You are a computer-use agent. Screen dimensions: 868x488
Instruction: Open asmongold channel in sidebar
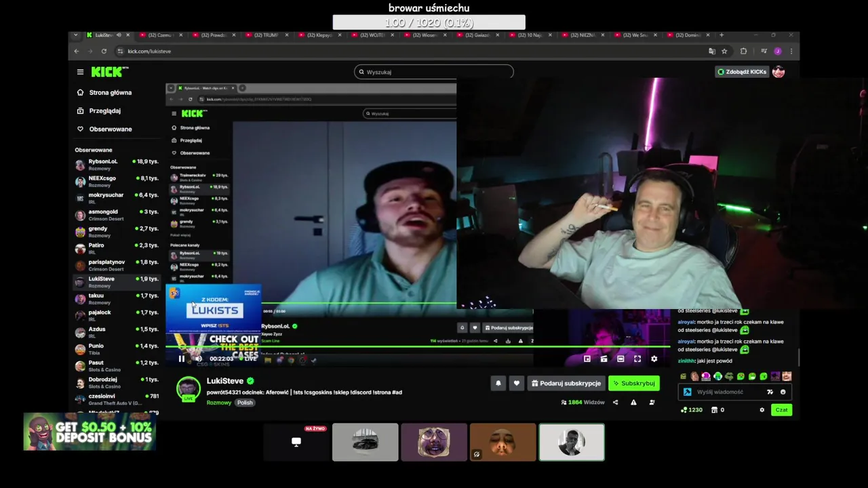point(117,215)
